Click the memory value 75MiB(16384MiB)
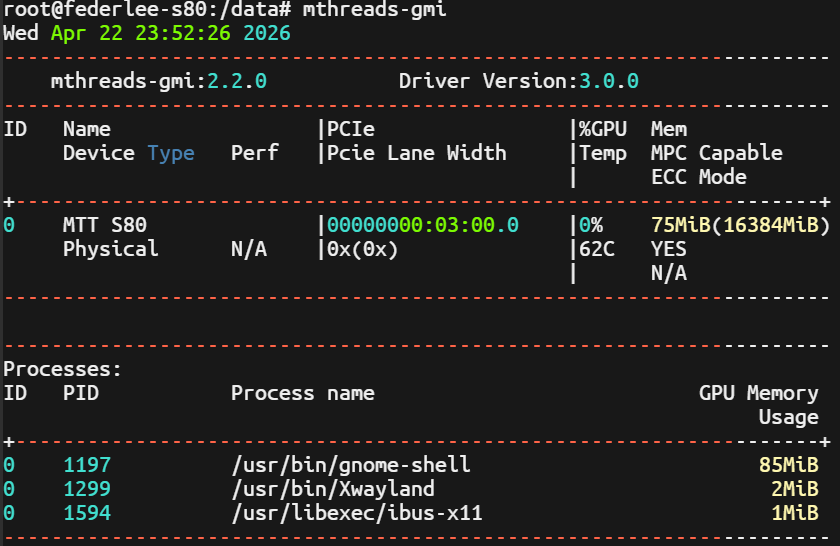 [x=741, y=225]
